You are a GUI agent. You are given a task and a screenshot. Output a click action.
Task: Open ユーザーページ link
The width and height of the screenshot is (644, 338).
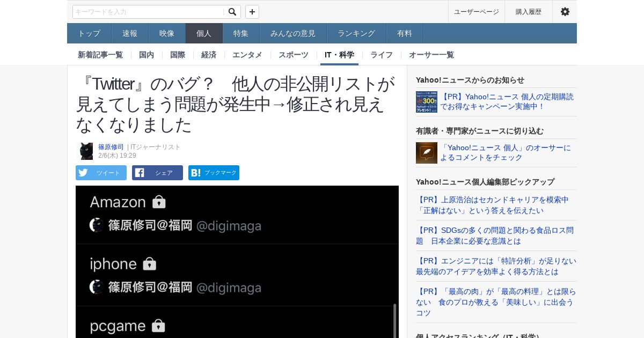(476, 12)
